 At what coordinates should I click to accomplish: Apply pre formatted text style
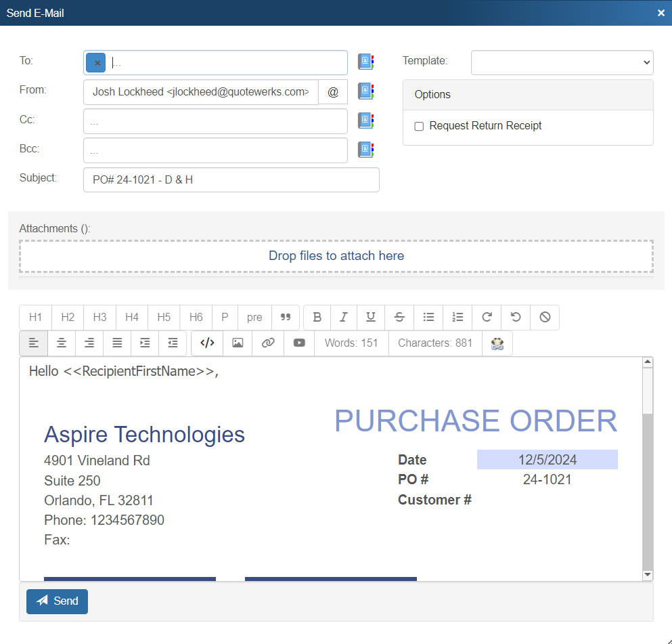pyautogui.click(x=254, y=317)
